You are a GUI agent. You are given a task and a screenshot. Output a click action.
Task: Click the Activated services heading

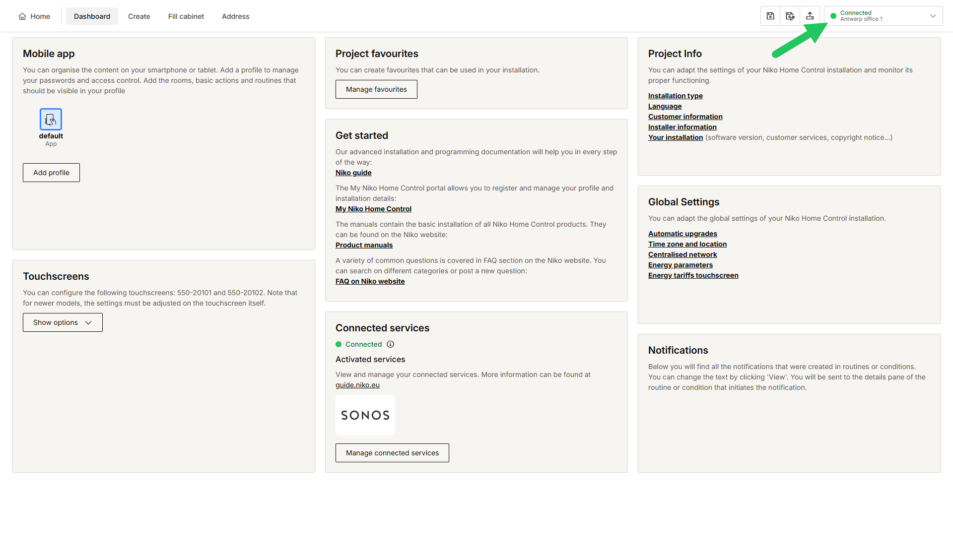tap(370, 359)
